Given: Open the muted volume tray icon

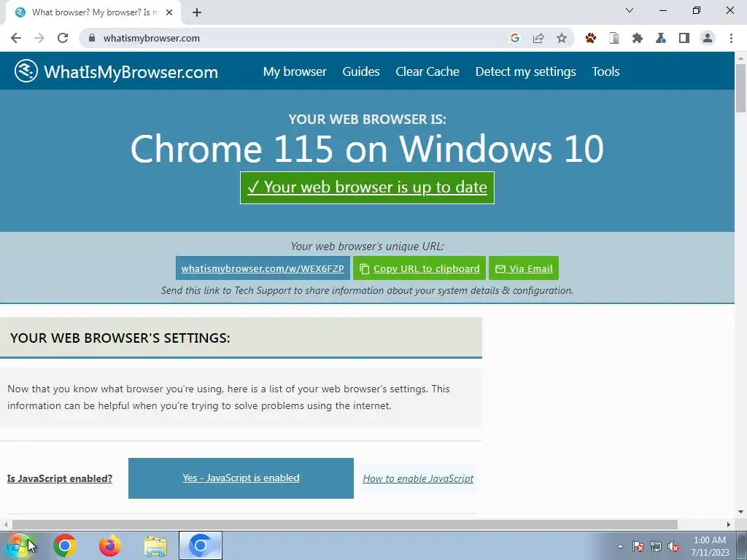Looking at the screenshot, I should point(673,546).
